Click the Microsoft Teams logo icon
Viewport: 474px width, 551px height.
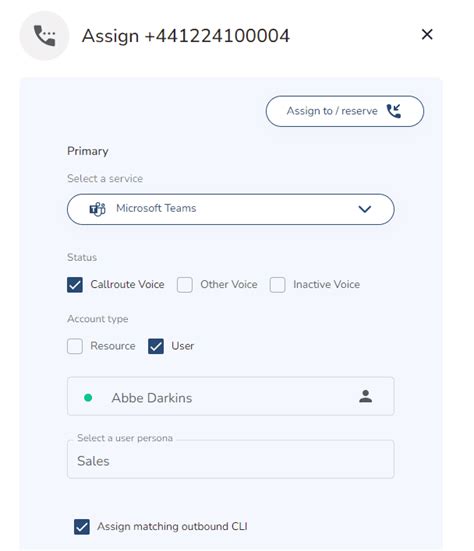97,209
